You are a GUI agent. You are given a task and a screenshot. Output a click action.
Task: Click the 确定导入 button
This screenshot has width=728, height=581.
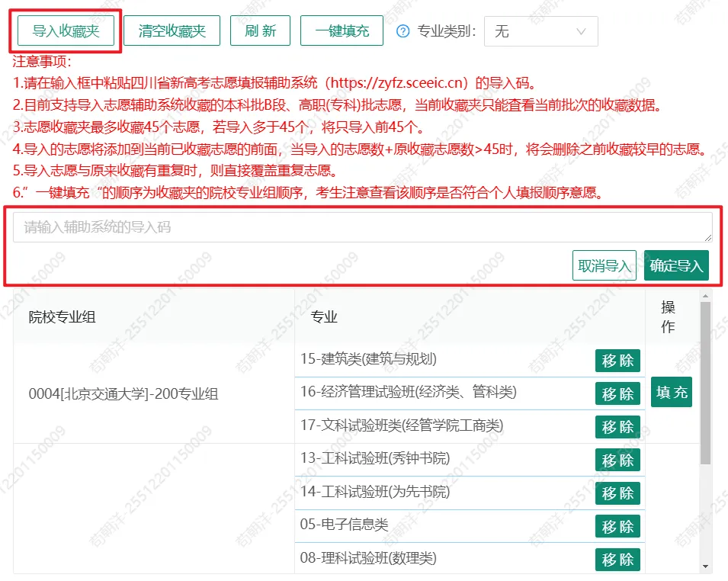[676, 265]
